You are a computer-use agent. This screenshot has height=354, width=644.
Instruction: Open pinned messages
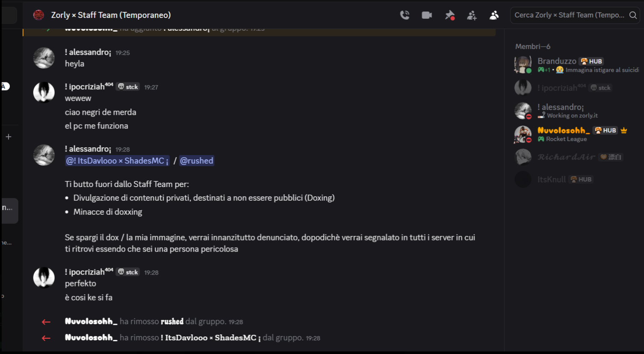(449, 15)
